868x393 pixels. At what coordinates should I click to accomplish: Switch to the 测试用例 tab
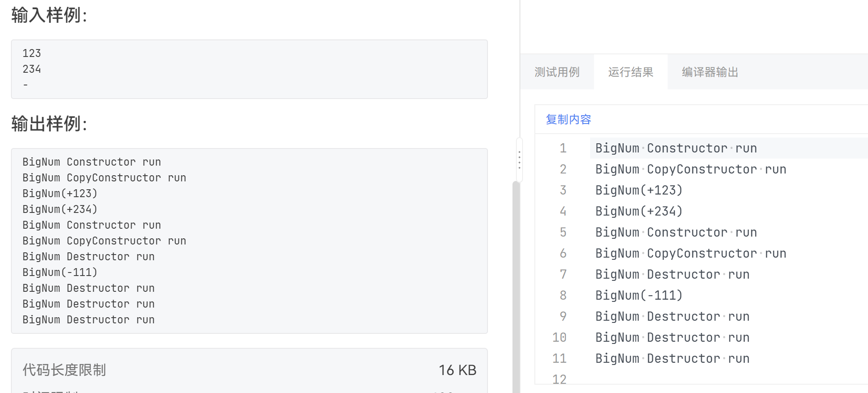click(557, 72)
